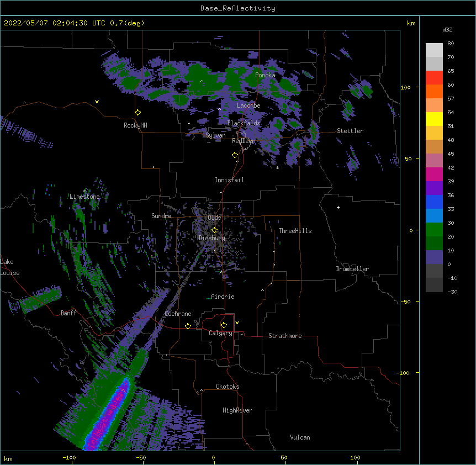Click the Lacombe city label
Image resolution: width=476 pixels, height=465 pixels.
click(248, 105)
